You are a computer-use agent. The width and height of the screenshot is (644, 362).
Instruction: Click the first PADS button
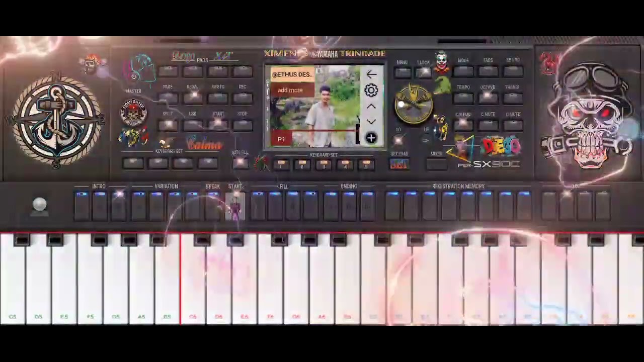pos(168,71)
